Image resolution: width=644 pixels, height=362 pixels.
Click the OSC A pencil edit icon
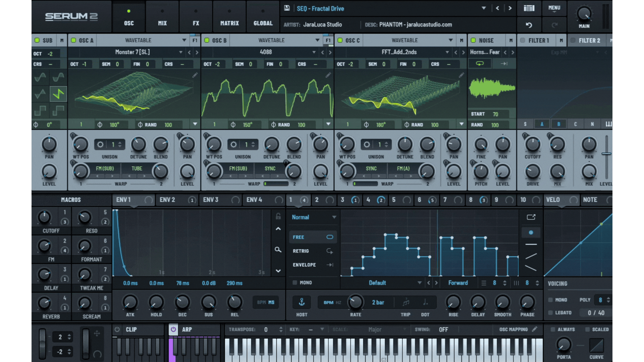coord(195,75)
